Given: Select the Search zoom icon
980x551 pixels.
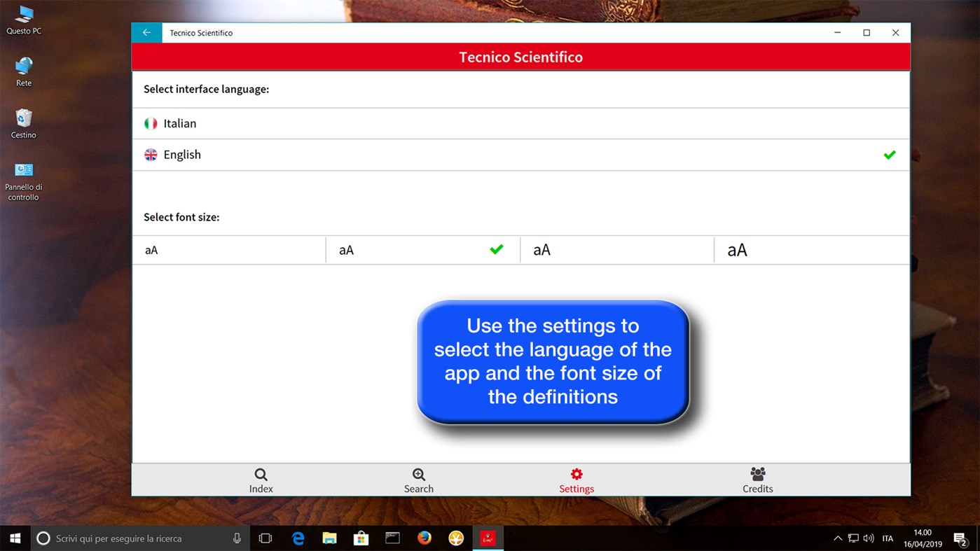Looking at the screenshot, I should (x=418, y=473).
